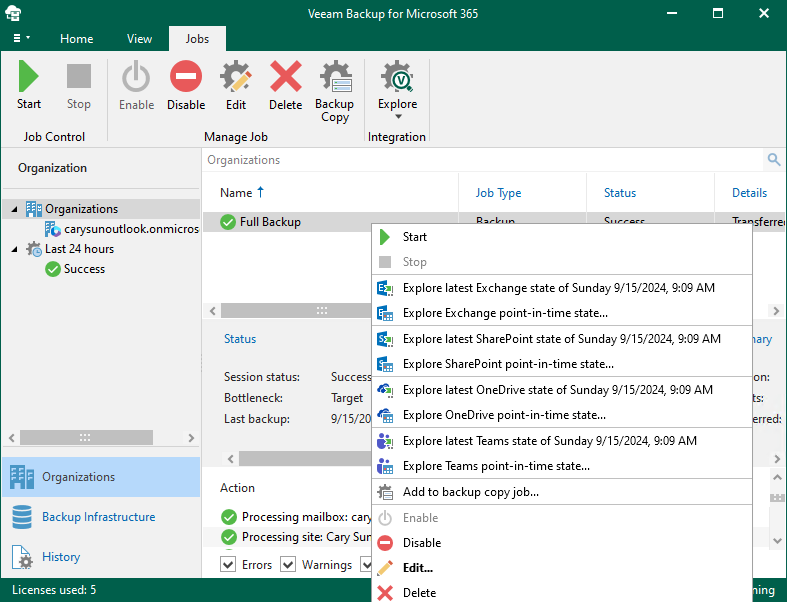Open the Explore dropdown arrow in ribbon
Image resolution: width=787 pixels, height=602 pixels.
(398, 116)
